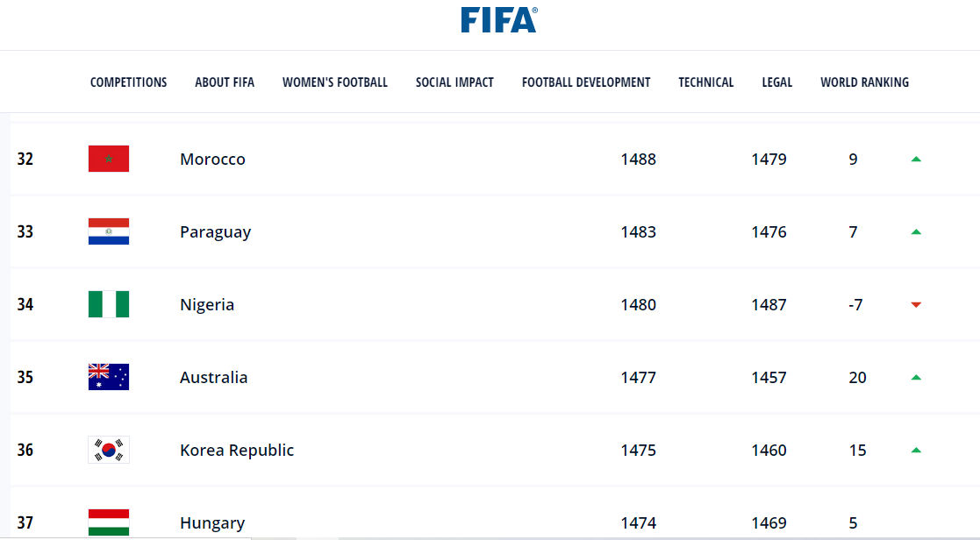This screenshot has height=540, width=980.
Task: Click Australia's green up arrow indicator
Action: (x=916, y=378)
